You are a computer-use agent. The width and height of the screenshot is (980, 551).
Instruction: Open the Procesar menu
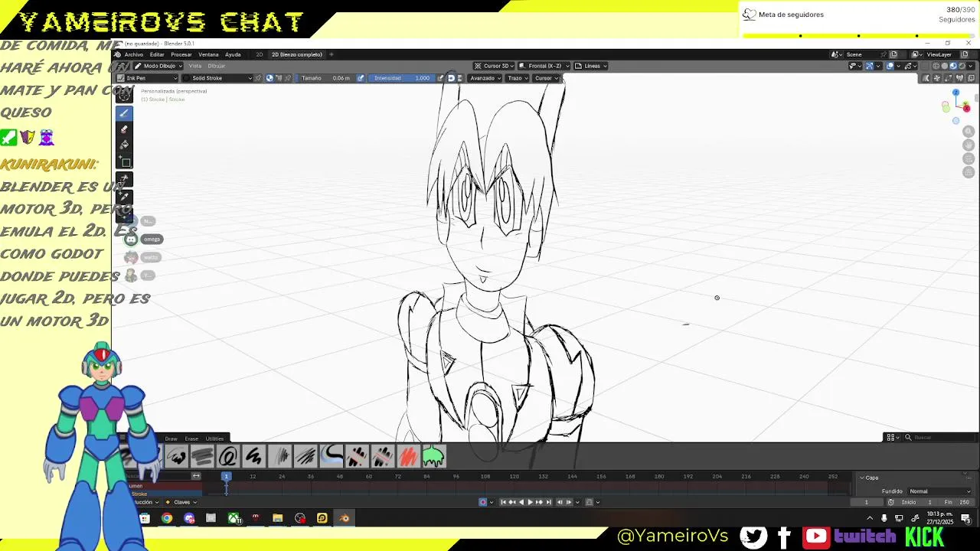181,54
